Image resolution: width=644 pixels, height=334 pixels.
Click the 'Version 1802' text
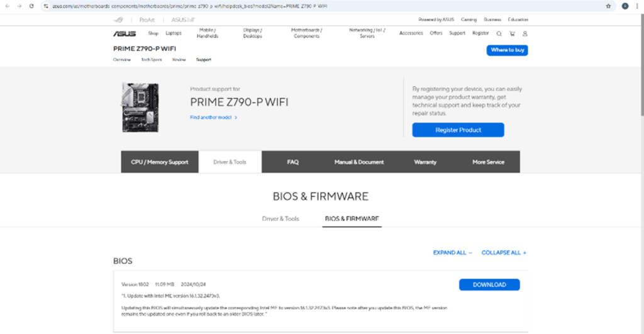[x=135, y=284]
